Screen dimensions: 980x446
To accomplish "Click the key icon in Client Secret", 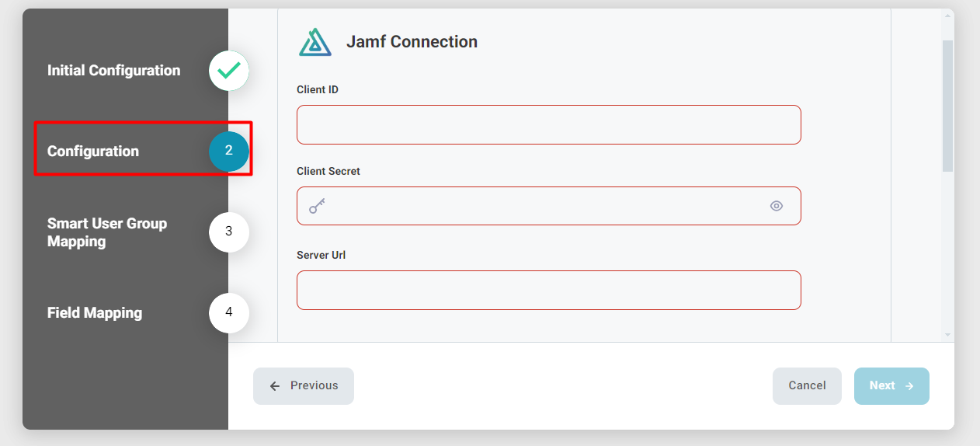I will click(317, 206).
